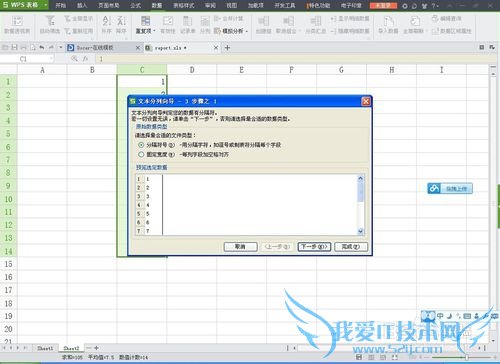500x364 pixels.
Task: Open the Home (开始) ribbon tab
Action: pos(60,5)
